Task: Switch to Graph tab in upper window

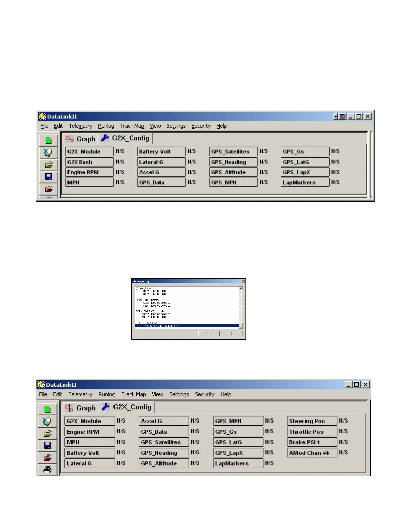Action: 81,139
